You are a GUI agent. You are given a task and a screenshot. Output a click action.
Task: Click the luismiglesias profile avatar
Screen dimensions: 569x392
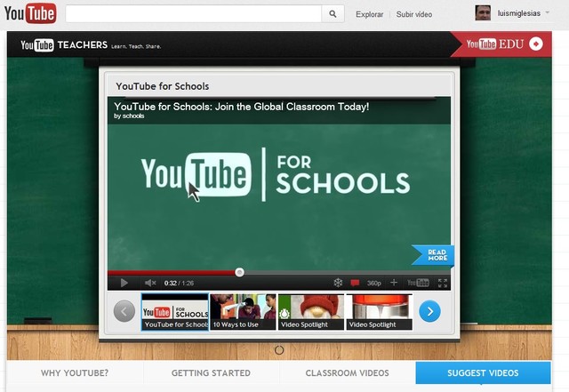pos(483,13)
